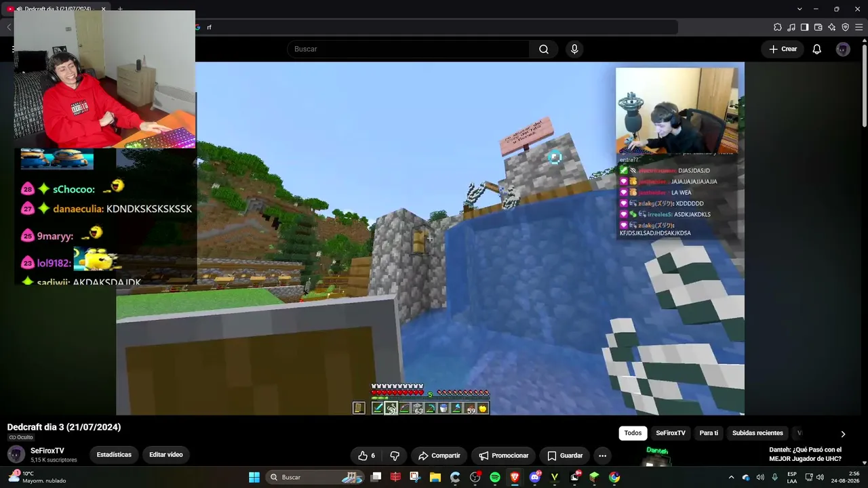The image size is (868, 488).
Task: Open the more actions ellipsis menu
Action: point(602,455)
